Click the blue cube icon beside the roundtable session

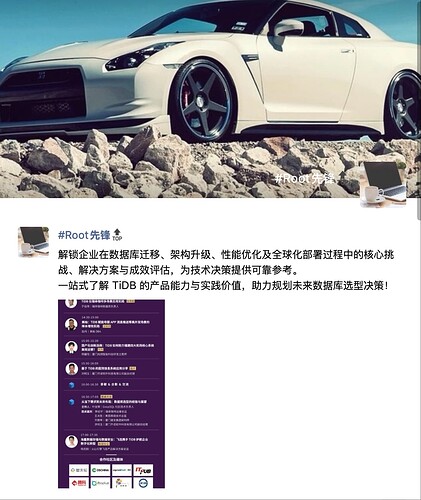pos(71,402)
